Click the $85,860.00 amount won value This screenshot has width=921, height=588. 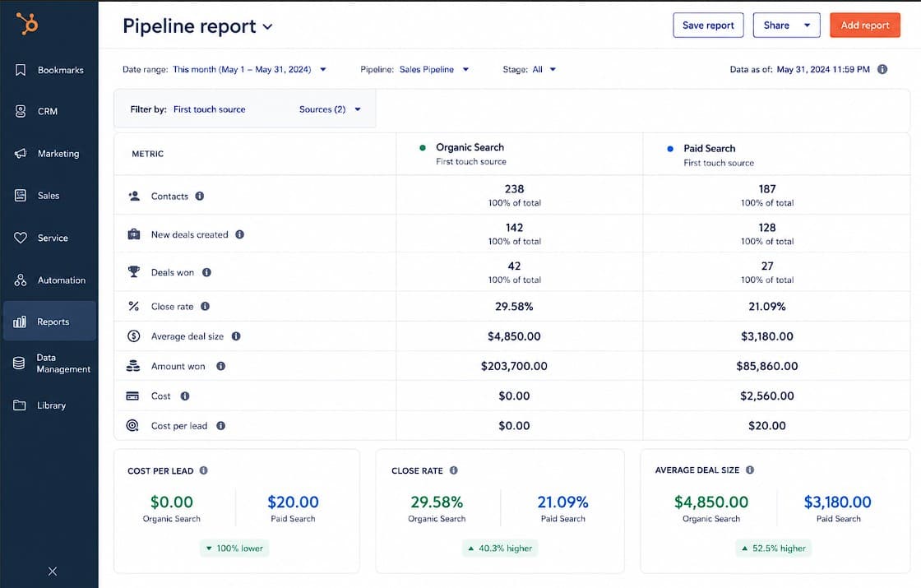pyautogui.click(x=767, y=366)
